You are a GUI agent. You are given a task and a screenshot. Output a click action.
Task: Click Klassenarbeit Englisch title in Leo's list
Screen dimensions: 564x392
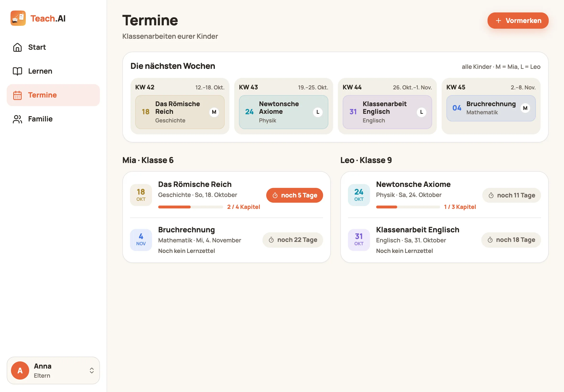click(x=418, y=230)
